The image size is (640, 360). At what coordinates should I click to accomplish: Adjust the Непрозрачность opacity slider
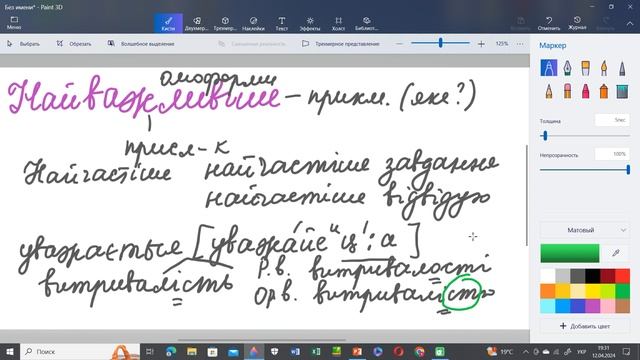(x=584, y=169)
